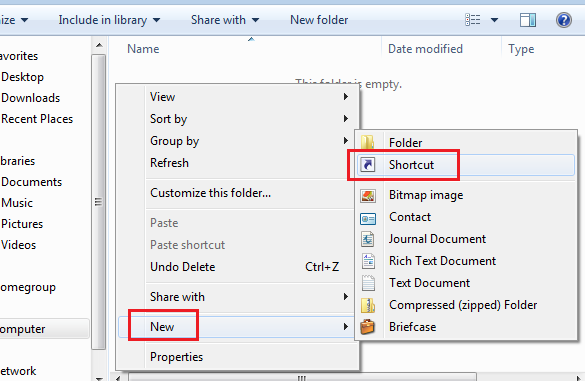Sort by the Type column header
The height and width of the screenshot is (381, 585).
tap(521, 49)
